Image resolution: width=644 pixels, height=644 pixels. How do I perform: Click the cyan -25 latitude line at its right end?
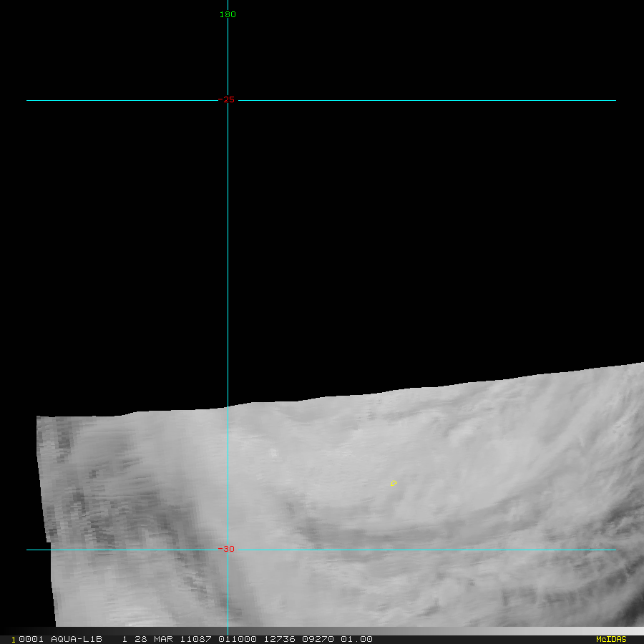[x=612, y=100]
